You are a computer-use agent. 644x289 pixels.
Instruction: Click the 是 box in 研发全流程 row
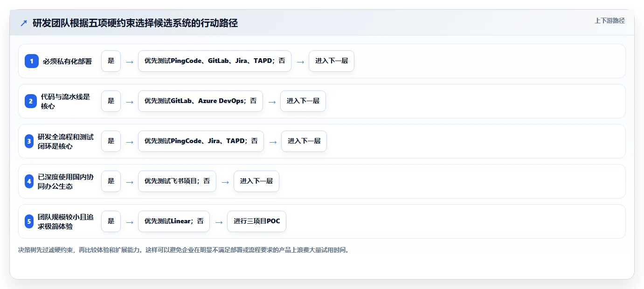(x=111, y=141)
